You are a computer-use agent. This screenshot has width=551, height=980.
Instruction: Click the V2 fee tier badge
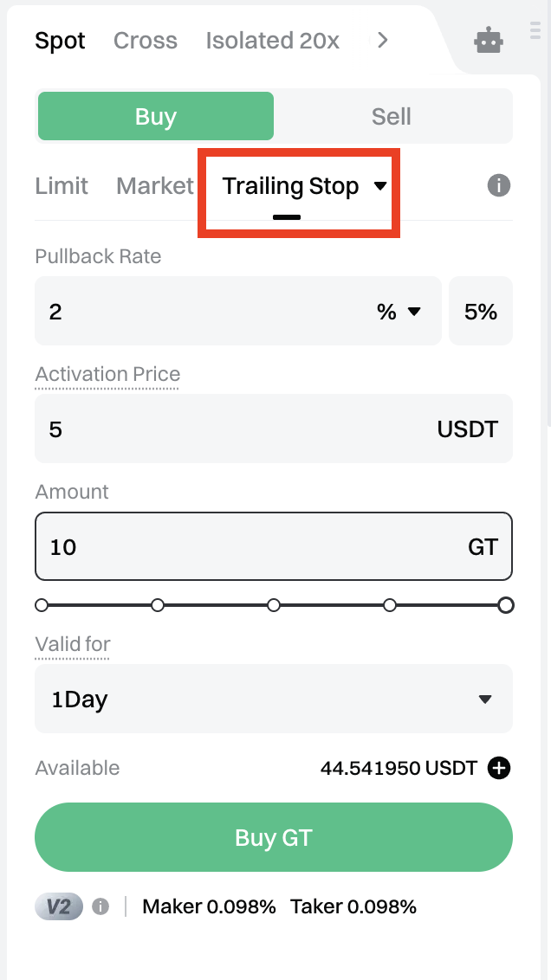coord(59,906)
